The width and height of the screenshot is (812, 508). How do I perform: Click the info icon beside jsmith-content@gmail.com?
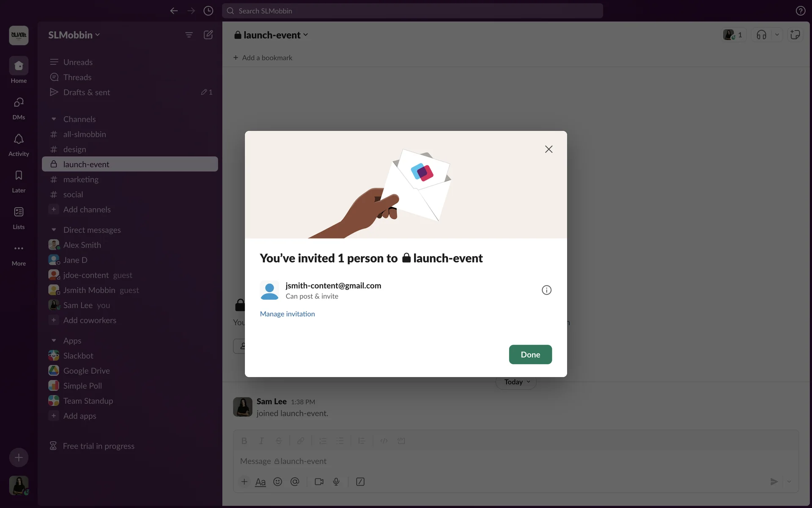546,290
